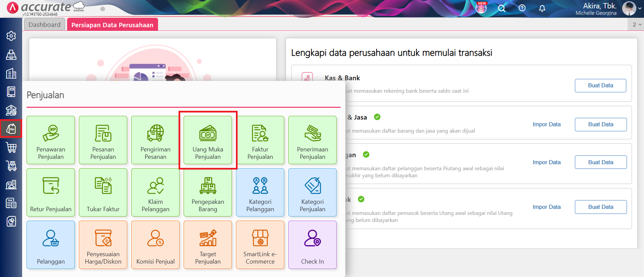This screenshot has height=277, width=644.
Task: Open the help question mark icon
Action: pyautogui.click(x=522, y=8)
